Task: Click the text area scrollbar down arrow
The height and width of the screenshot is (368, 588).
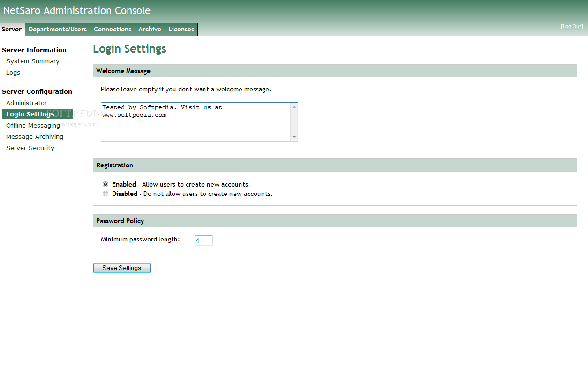Action: click(294, 137)
